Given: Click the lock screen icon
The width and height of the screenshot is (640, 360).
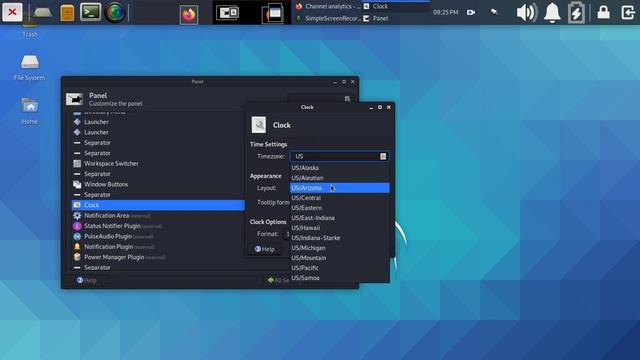Looking at the screenshot, I should click(x=603, y=13).
